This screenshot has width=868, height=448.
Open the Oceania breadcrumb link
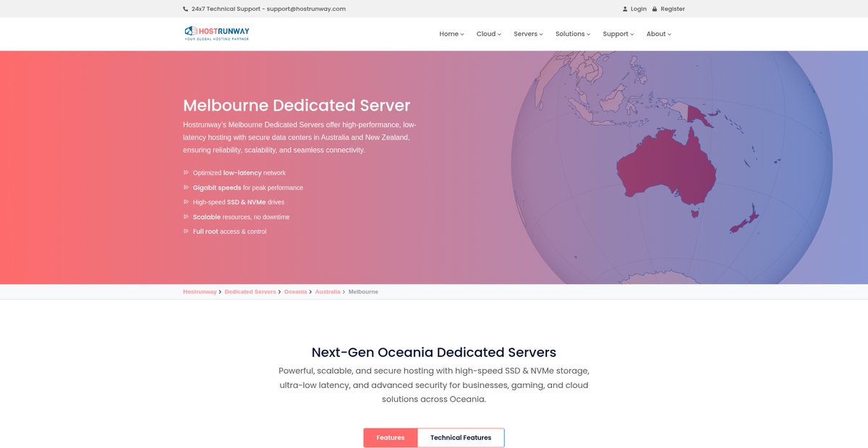[x=295, y=292]
